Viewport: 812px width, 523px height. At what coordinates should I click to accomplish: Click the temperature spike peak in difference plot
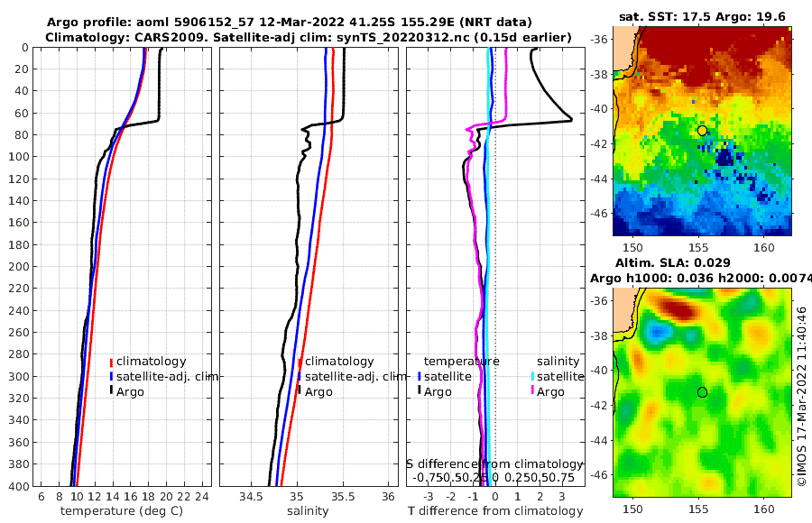(571, 119)
